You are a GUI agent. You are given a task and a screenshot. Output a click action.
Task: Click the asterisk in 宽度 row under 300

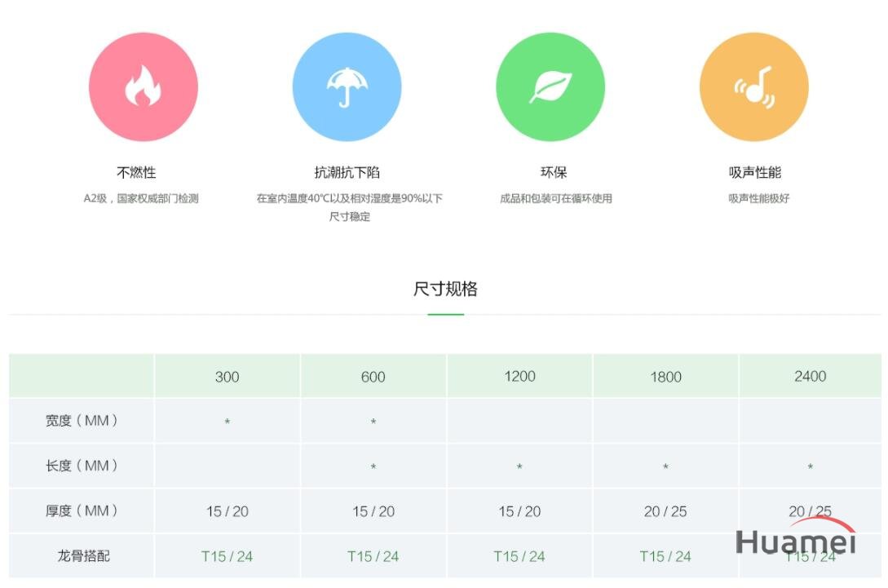(228, 422)
